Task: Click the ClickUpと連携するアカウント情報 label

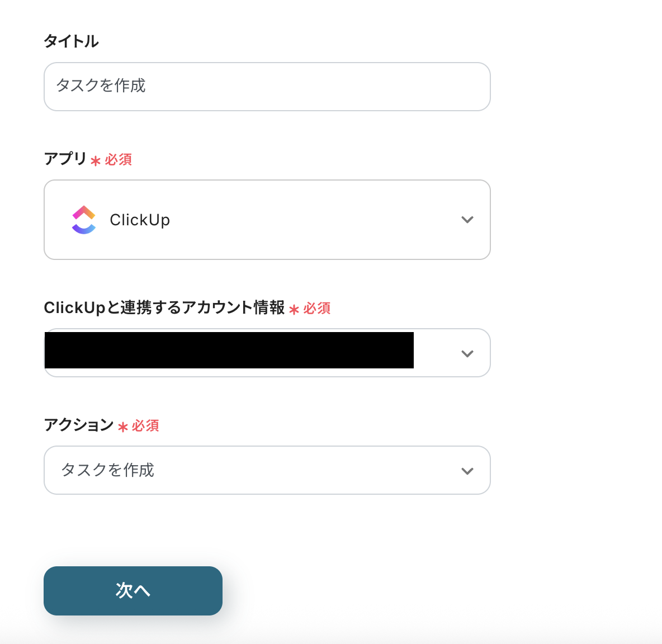Action: (x=164, y=307)
